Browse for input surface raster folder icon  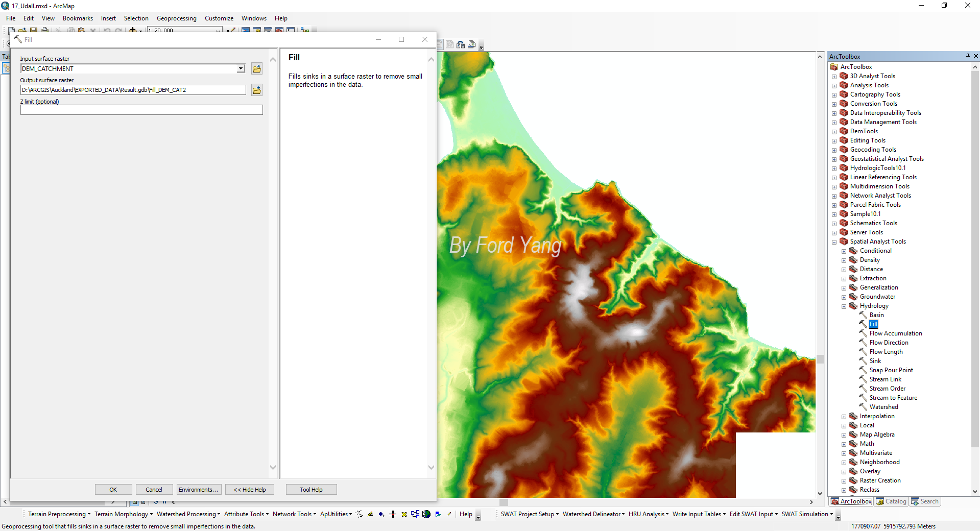pyautogui.click(x=257, y=69)
